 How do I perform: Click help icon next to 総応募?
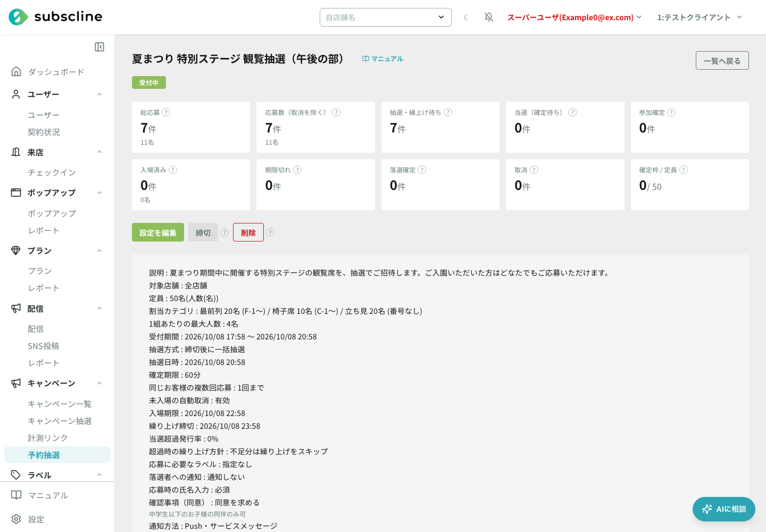166,112
